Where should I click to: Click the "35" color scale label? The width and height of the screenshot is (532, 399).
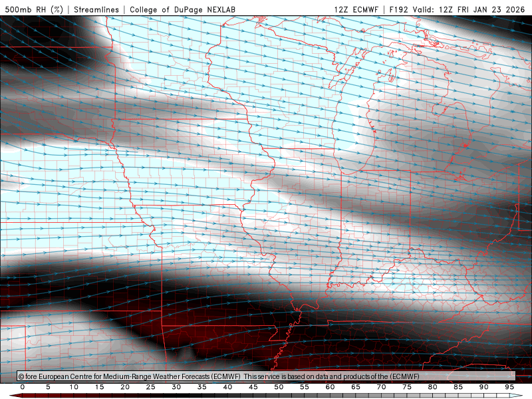pyautogui.click(x=202, y=387)
